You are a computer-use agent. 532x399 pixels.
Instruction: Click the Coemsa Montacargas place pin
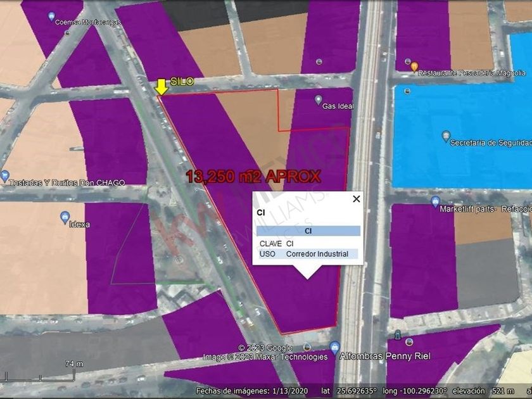point(51,16)
